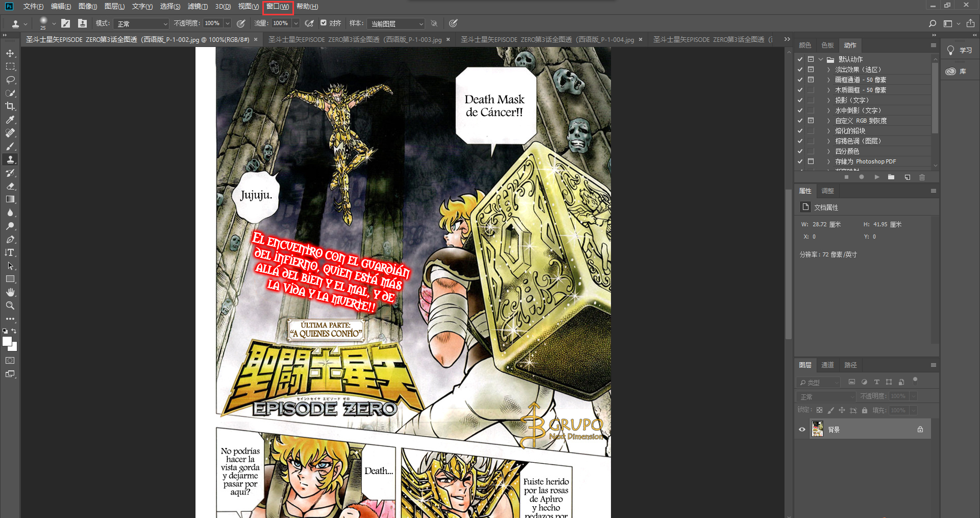Open the 窗口(W) menu
This screenshot has width=980, height=518.
[x=278, y=7]
